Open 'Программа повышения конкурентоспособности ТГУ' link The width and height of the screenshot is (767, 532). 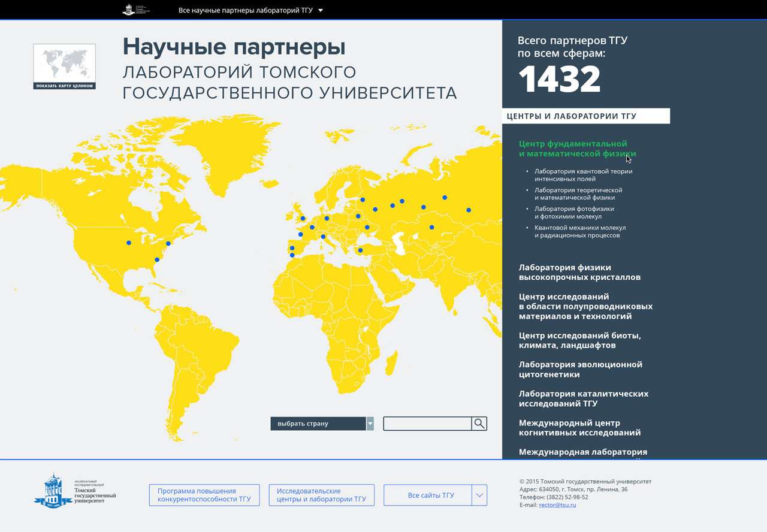click(x=204, y=495)
